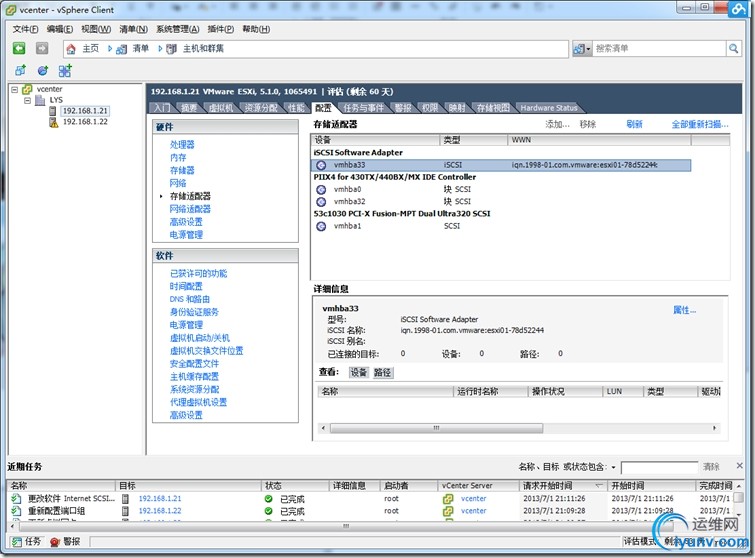This screenshot has height=558, width=755.
Task: Click the alarms icon in the status bar
Action: pos(54,542)
